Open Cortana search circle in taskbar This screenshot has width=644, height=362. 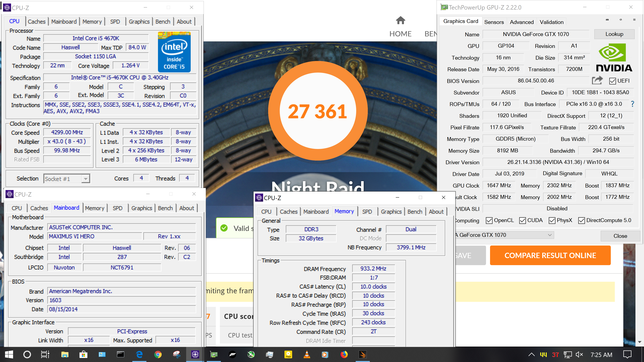pos(27,354)
